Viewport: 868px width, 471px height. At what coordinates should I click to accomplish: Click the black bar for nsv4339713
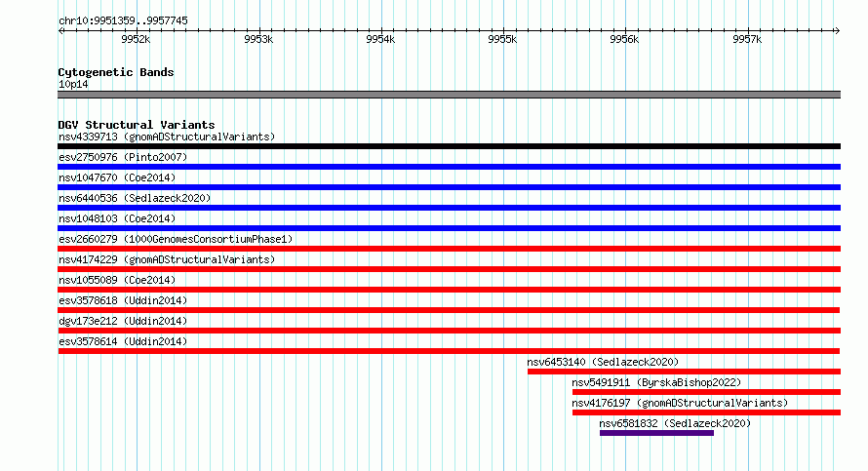[449, 146]
